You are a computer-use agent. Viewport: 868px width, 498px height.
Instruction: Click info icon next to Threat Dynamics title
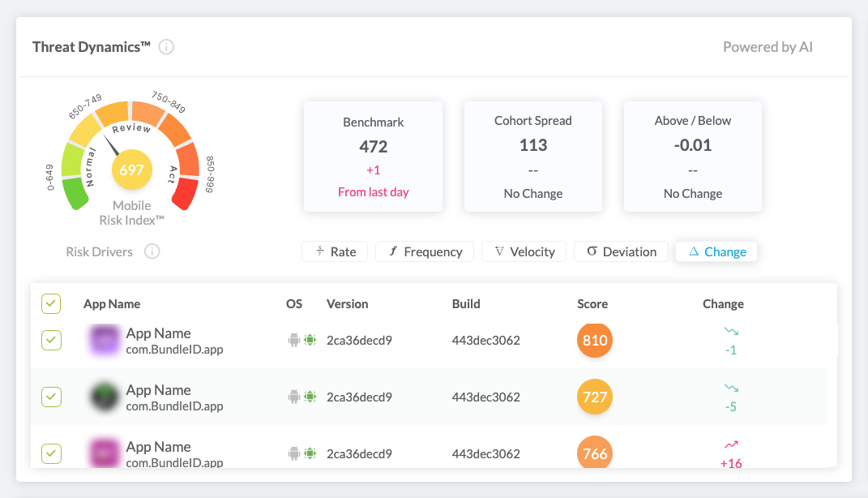[x=166, y=47]
